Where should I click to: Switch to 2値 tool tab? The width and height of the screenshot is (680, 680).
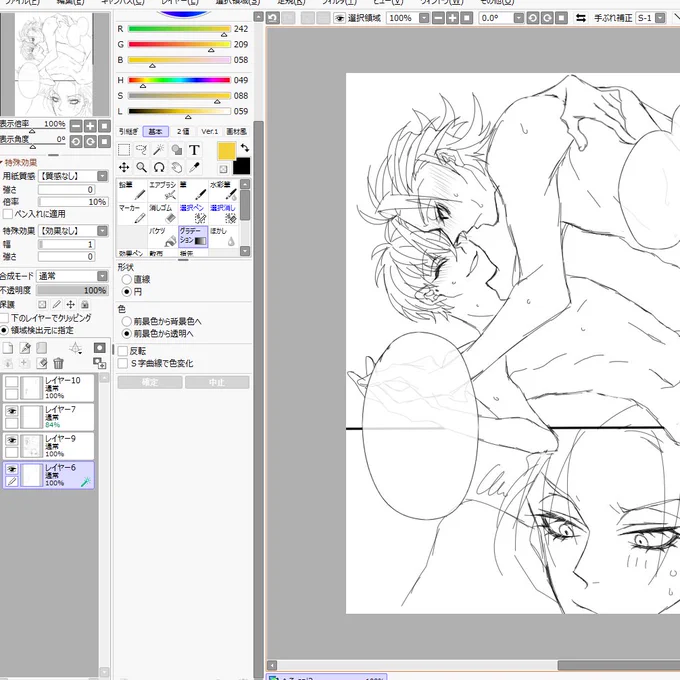coord(183,131)
